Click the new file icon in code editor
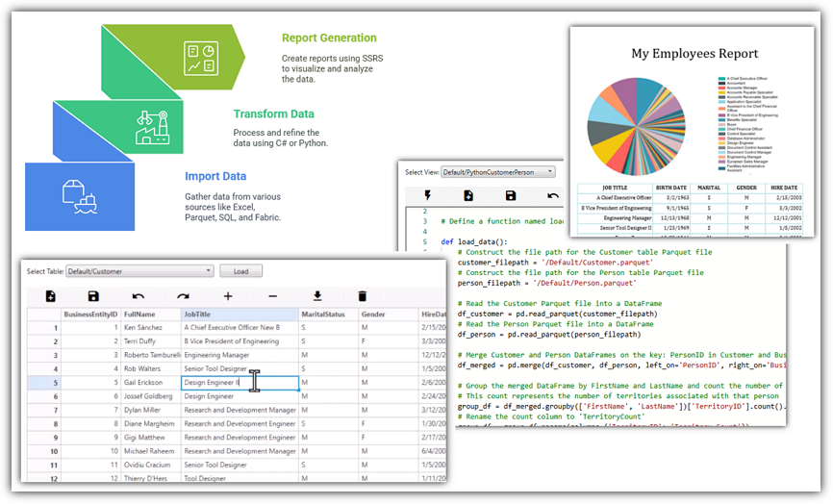The width and height of the screenshot is (833, 504). tap(468, 196)
